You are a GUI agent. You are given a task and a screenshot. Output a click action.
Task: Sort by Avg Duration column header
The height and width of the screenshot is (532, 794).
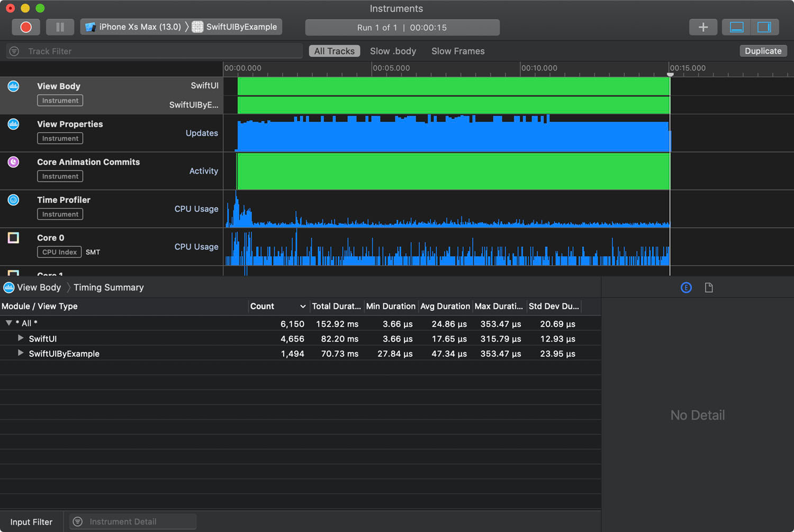click(445, 306)
